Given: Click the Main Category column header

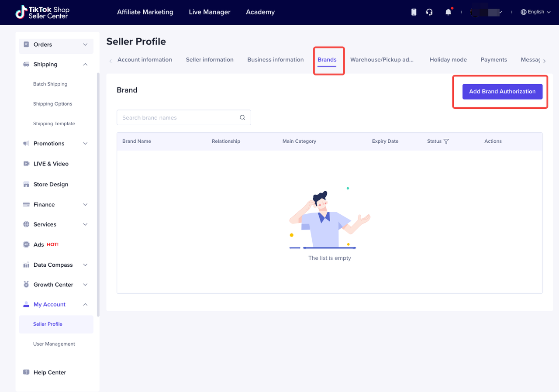Looking at the screenshot, I should [x=299, y=141].
